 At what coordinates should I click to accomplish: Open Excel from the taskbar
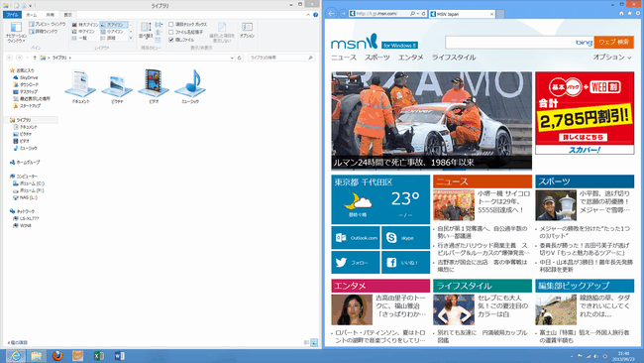[x=99, y=356]
